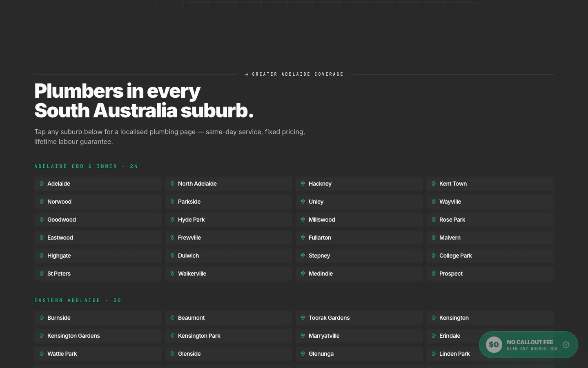Click the pin icon next to Malvern
Viewport: 588px width, 368px height.
tap(434, 238)
